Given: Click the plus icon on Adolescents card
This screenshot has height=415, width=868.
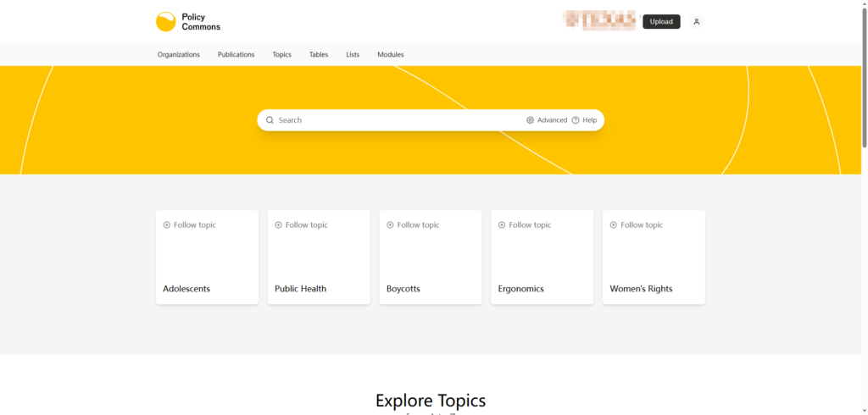Looking at the screenshot, I should click(167, 225).
